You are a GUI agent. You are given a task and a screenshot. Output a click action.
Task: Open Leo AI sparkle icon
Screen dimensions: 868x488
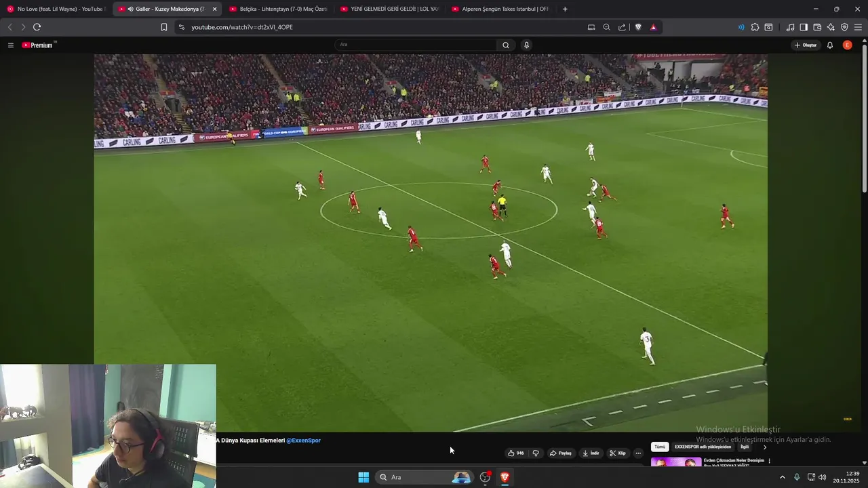click(x=831, y=27)
